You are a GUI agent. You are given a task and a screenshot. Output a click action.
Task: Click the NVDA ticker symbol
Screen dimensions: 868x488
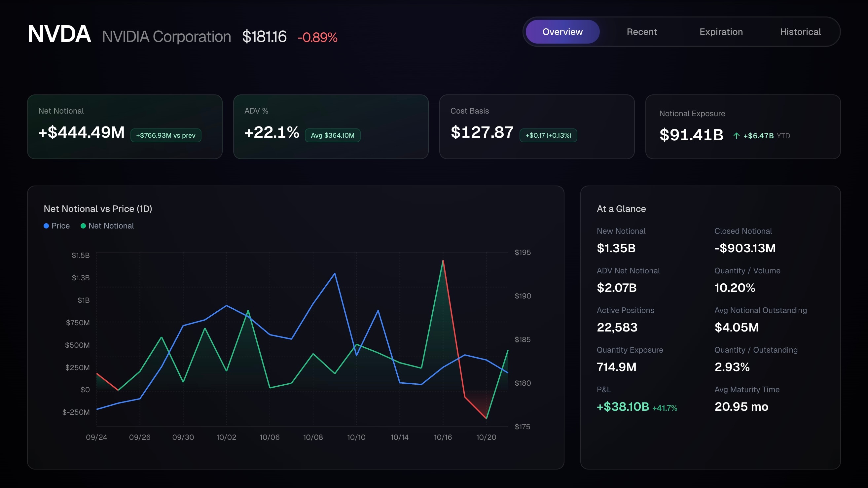click(x=59, y=34)
